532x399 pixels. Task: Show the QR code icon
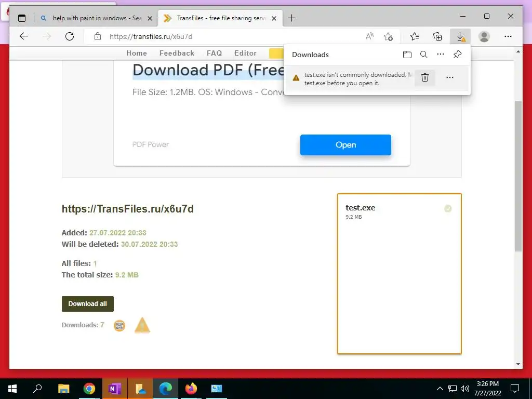[119, 326]
